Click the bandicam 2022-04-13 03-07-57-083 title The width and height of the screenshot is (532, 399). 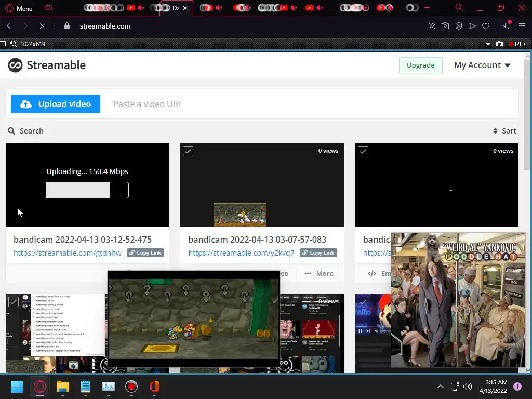click(x=257, y=240)
